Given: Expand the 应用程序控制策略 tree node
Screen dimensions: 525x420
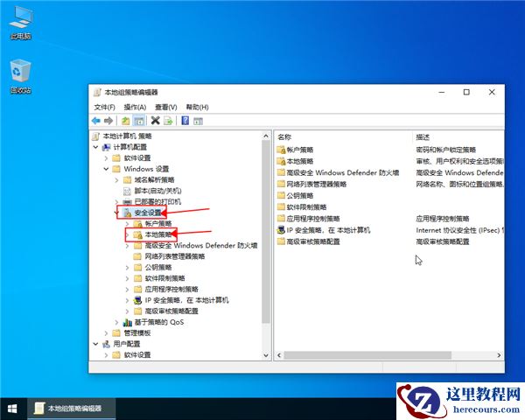Looking at the screenshot, I should click(x=127, y=290).
